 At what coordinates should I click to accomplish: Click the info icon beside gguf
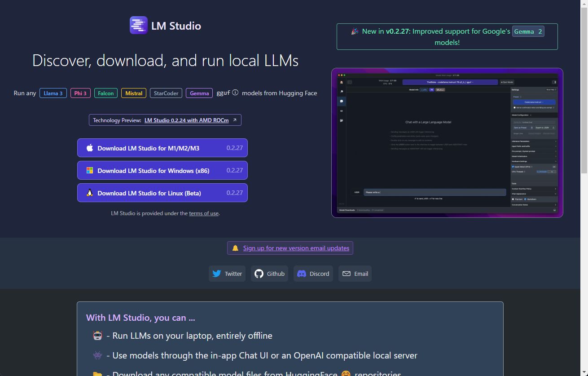[x=235, y=93]
